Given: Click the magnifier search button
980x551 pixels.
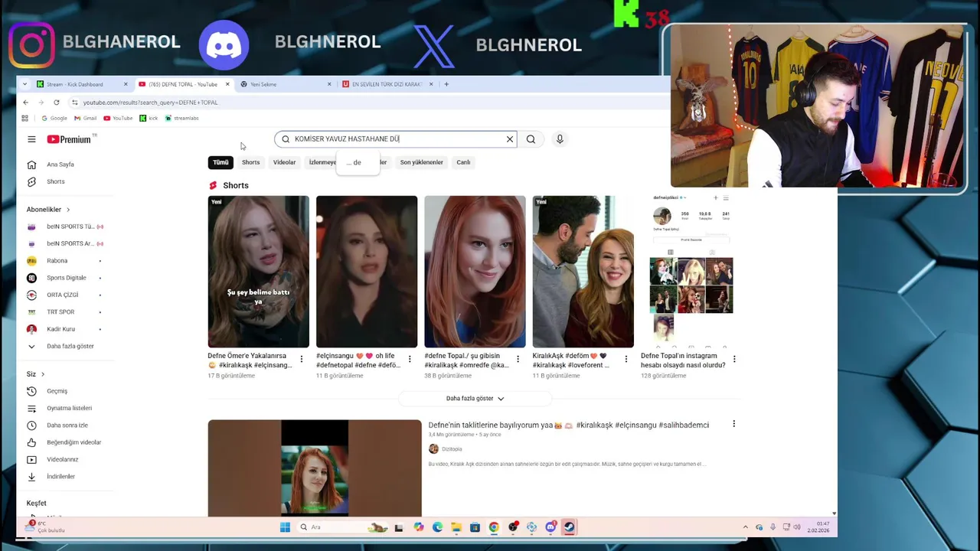Looking at the screenshot, I should 531,139.
